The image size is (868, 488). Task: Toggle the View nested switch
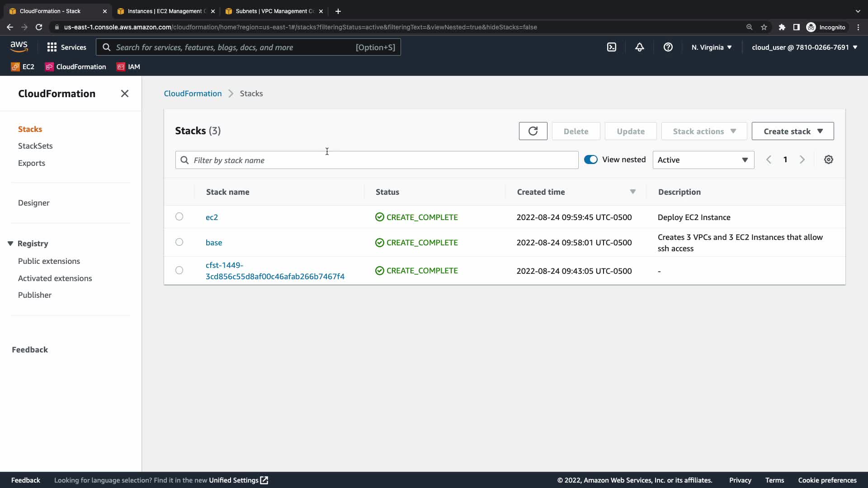coord(590,160)
